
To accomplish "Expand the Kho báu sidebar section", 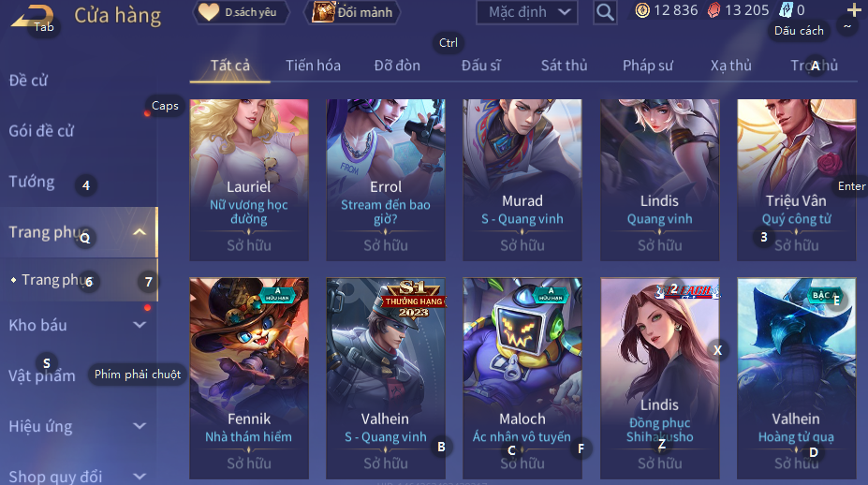I will pos(140,325).
